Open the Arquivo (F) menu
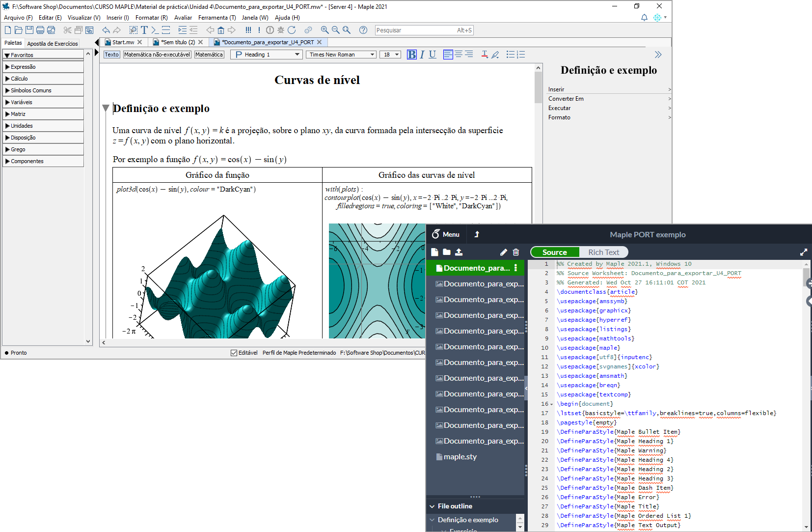812x532 pixels. (x=18, y=18)
